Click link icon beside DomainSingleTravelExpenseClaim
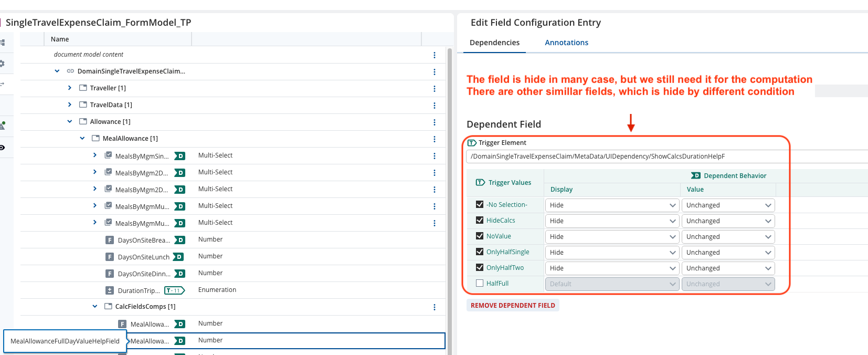Screen dimensions: 868x355 pyautogui.click(x=70, y=71)
